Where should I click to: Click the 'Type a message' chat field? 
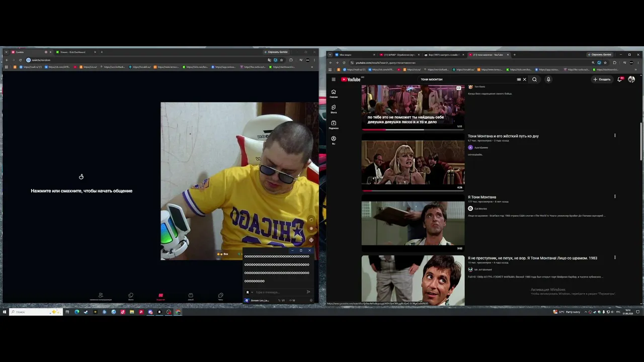279,292
